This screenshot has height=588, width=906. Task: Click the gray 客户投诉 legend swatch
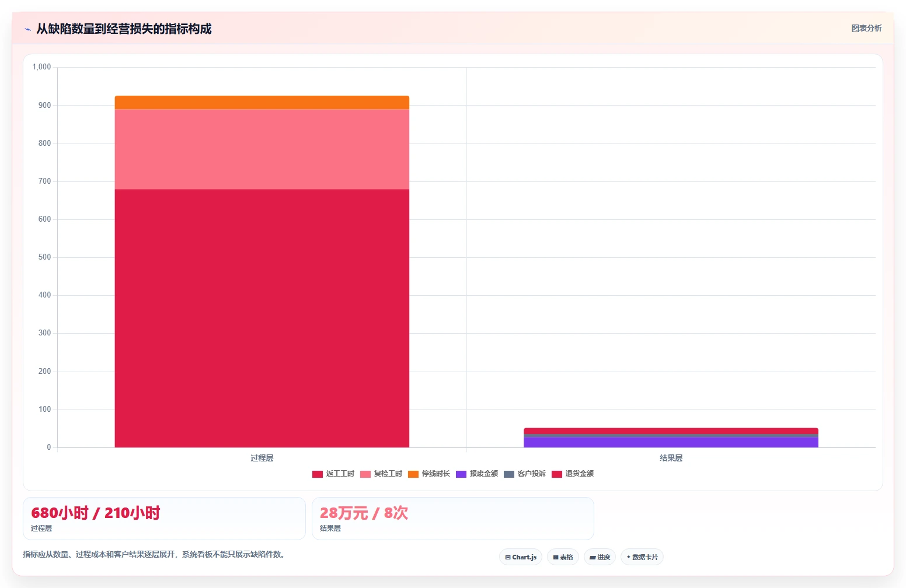click(509, 474)
